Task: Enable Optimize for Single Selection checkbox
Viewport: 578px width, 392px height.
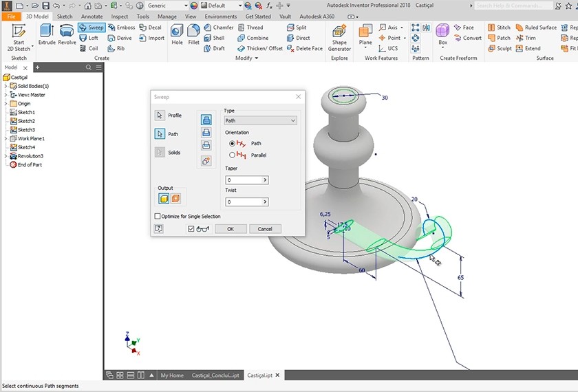Action: tap(158, 216)
